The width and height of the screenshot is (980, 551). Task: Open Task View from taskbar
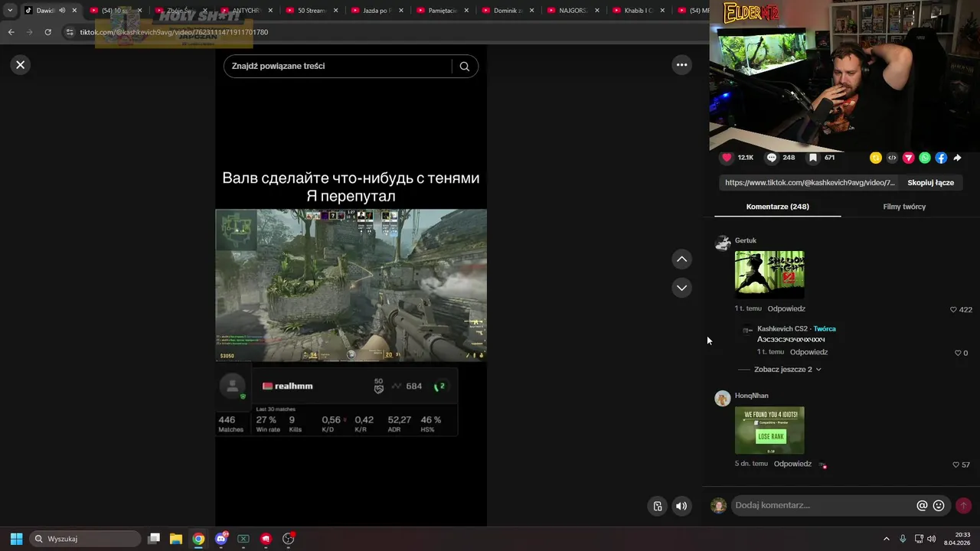[154, 539]
